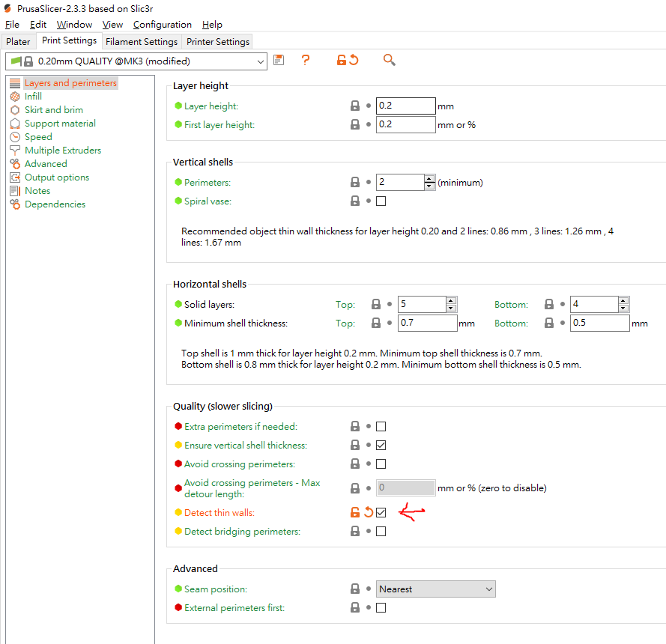The width and height of the screenshot is (666, 644).
Task: Click lock icon beside Minimum shell thickness Top
Action: click(376, 323)
